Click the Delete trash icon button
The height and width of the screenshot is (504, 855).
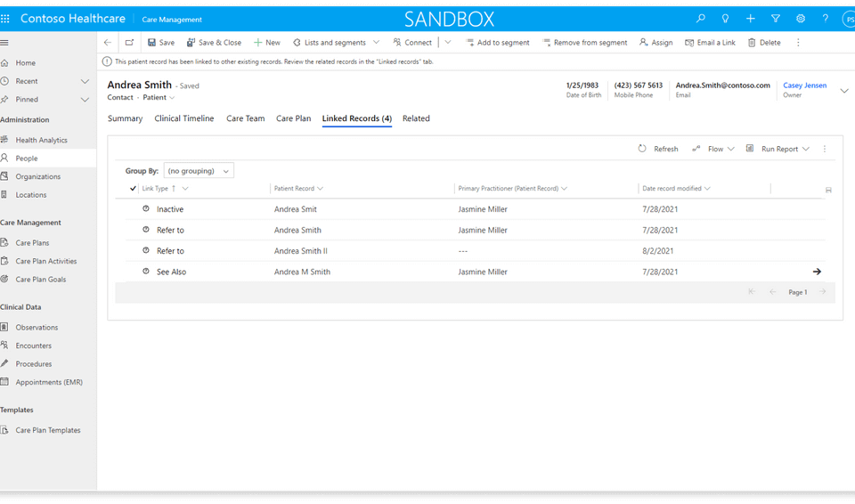pos(764,43)
